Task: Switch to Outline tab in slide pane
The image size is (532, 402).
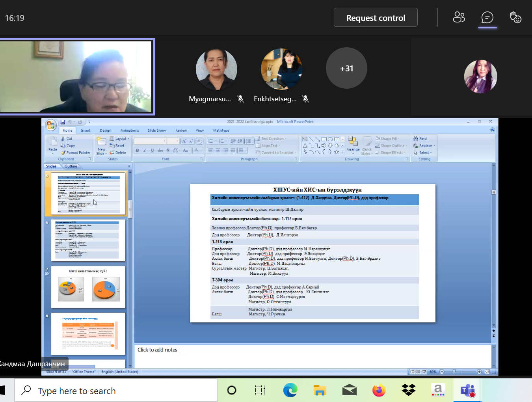Action: click(71, 166)
